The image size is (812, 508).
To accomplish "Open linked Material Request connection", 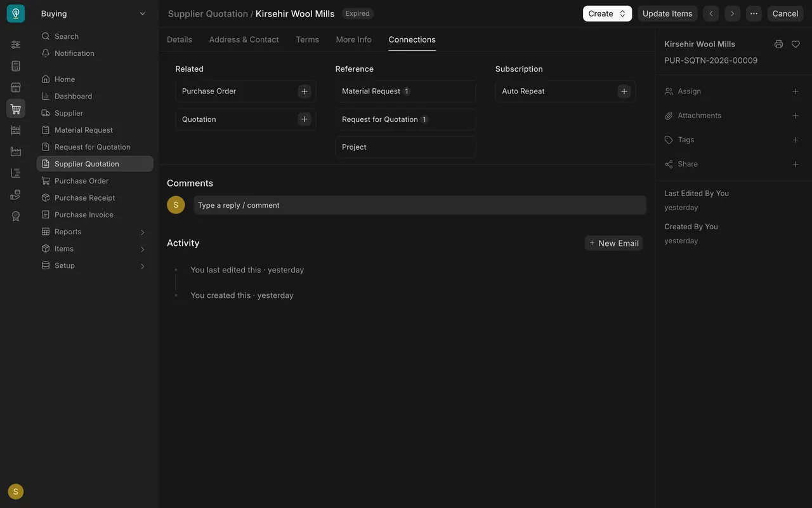I will [x=371, y=91].
